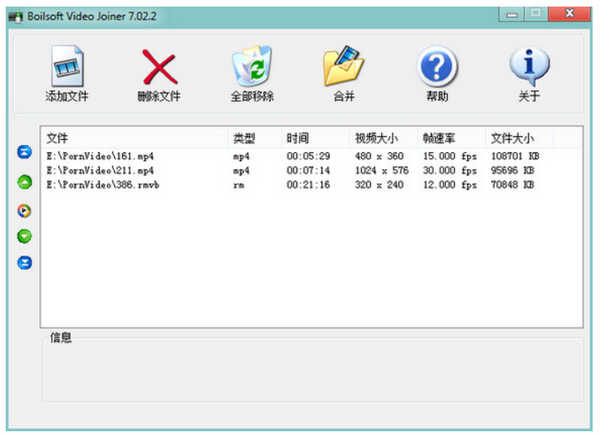Click the 30.000 fps frame rate cell
Image resolution: width=600 pixels, height=437 pixels.
point(450,170)
